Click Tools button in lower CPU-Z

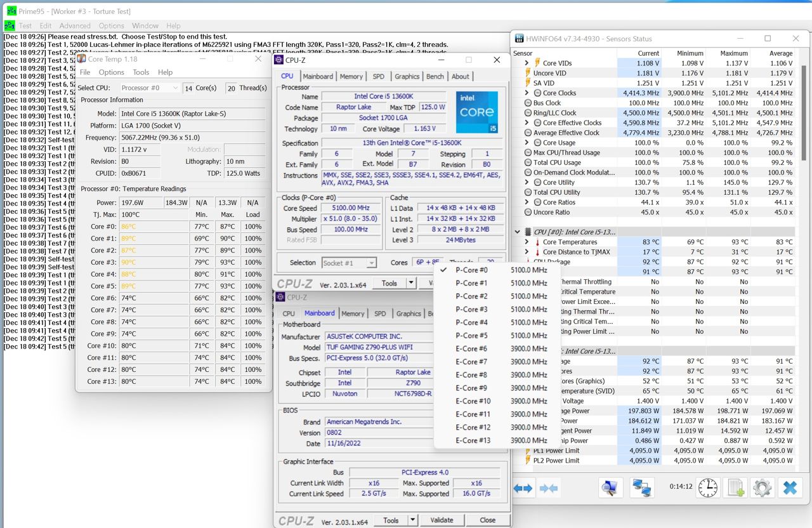pyautogui.click(x=391, y=520)
